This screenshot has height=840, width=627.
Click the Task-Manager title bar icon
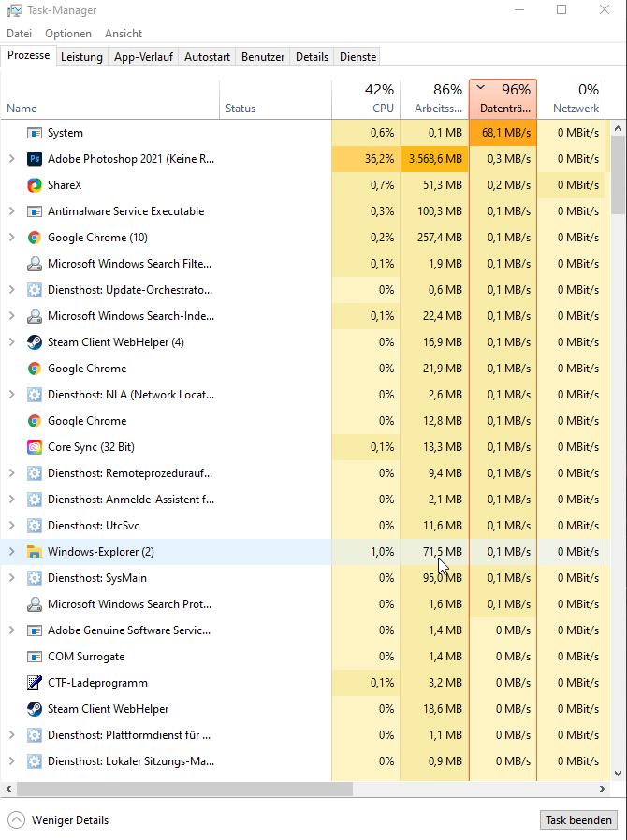(14, 10)
